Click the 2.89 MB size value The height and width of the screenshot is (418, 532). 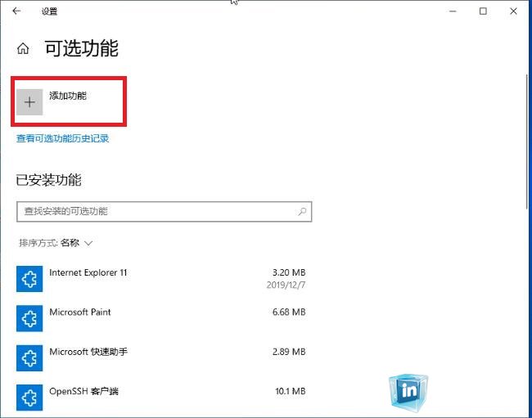tap(289, 352)
